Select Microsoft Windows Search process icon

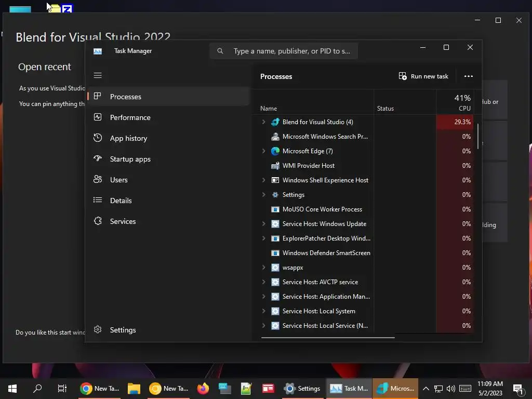click(x=275, y=137)
